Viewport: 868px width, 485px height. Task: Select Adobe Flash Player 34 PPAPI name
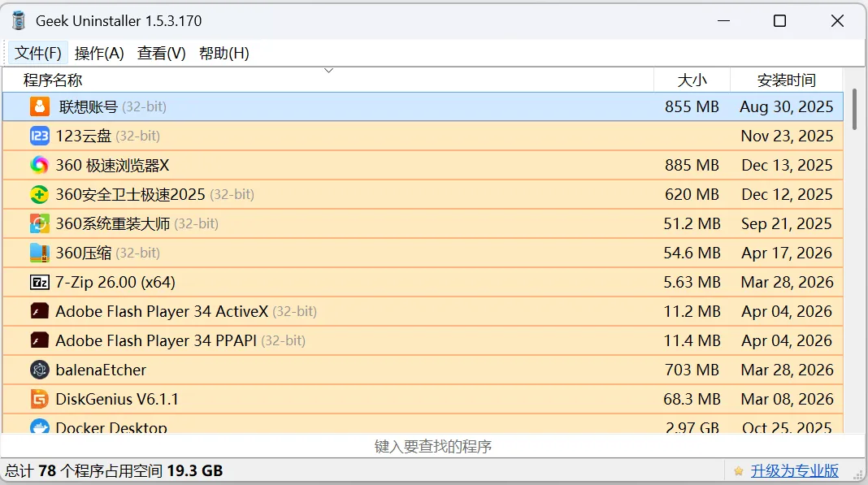point(156,340)
